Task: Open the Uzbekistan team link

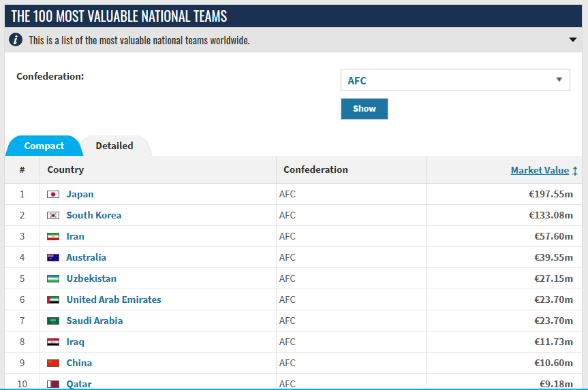Action: coord(91,278)
